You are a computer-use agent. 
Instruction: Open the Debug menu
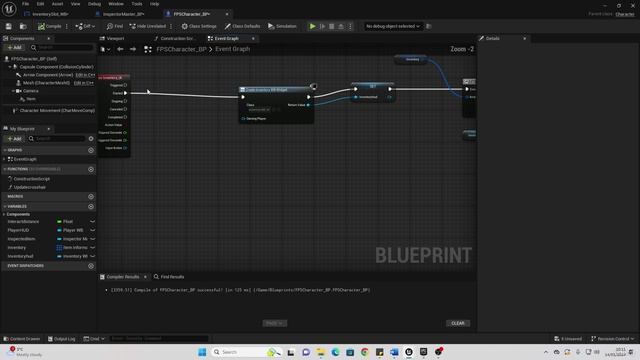pyautogui.click(x=94, y=4)
